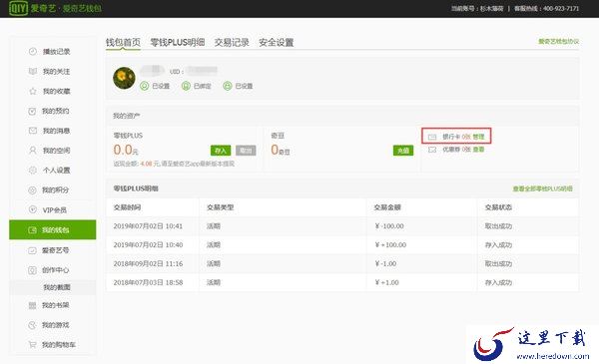Click the ¥-1.00 amount cell
The image size is (599, 364).
385,263
